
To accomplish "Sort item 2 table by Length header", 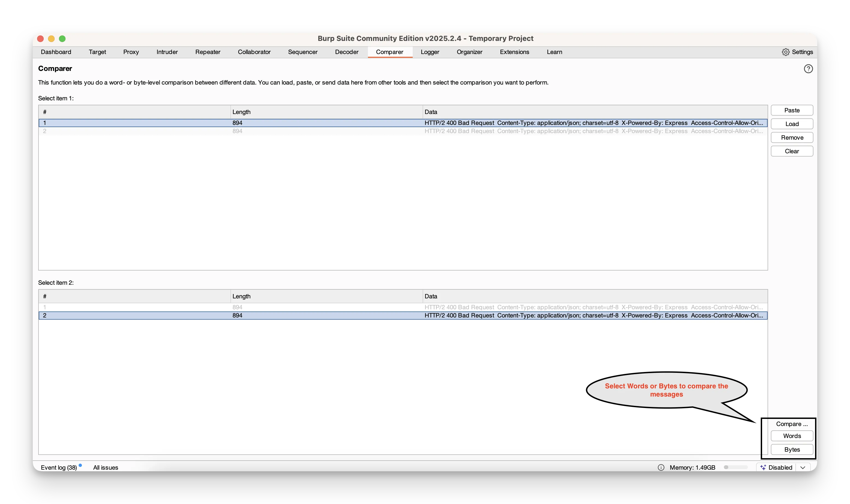I will [x=326, y=296].
